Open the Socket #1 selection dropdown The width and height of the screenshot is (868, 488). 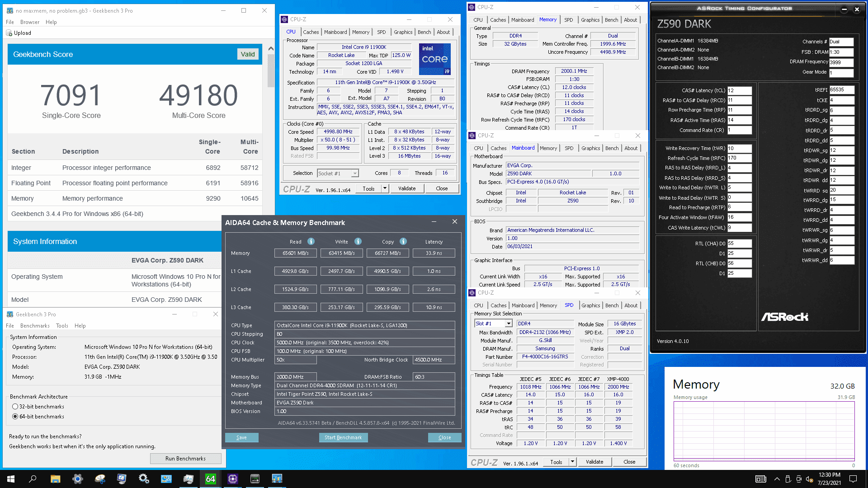click(355, 174)
